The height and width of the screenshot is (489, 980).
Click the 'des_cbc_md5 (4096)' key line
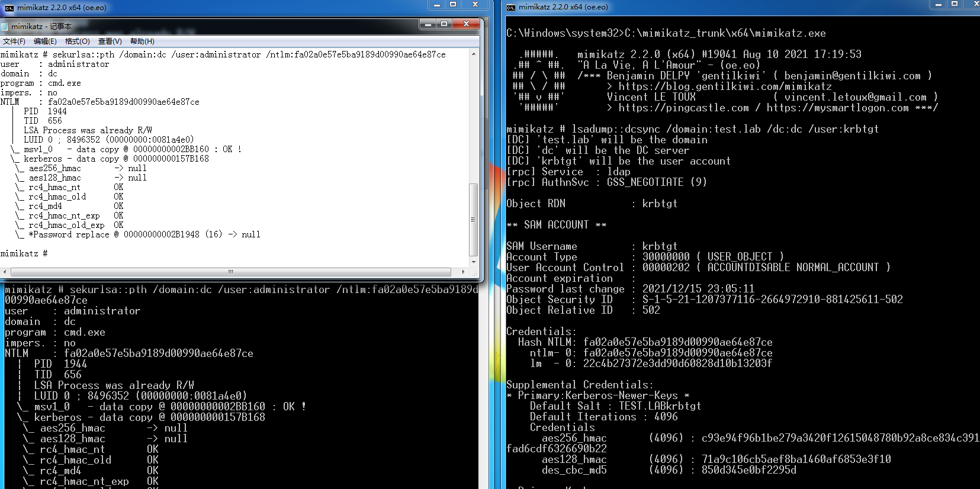[x=669, y=470]
